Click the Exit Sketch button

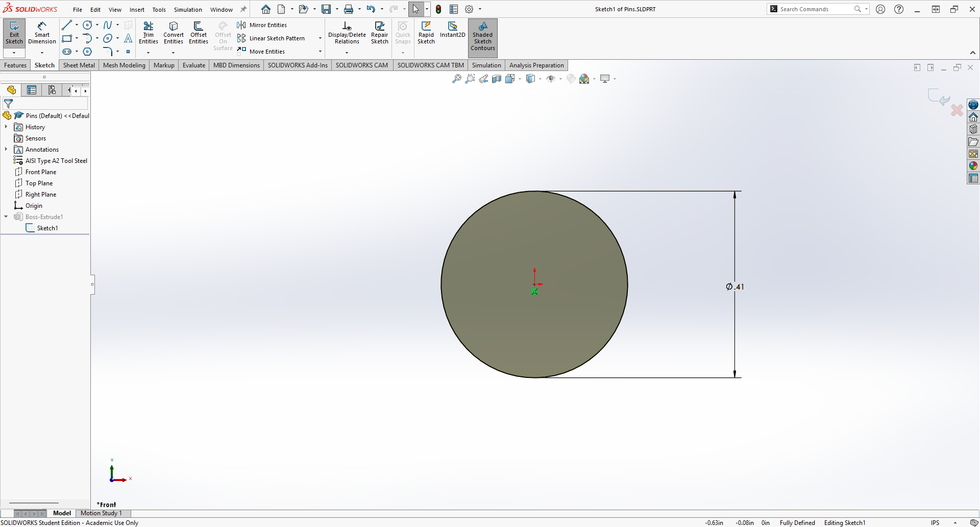coord(14,34)
